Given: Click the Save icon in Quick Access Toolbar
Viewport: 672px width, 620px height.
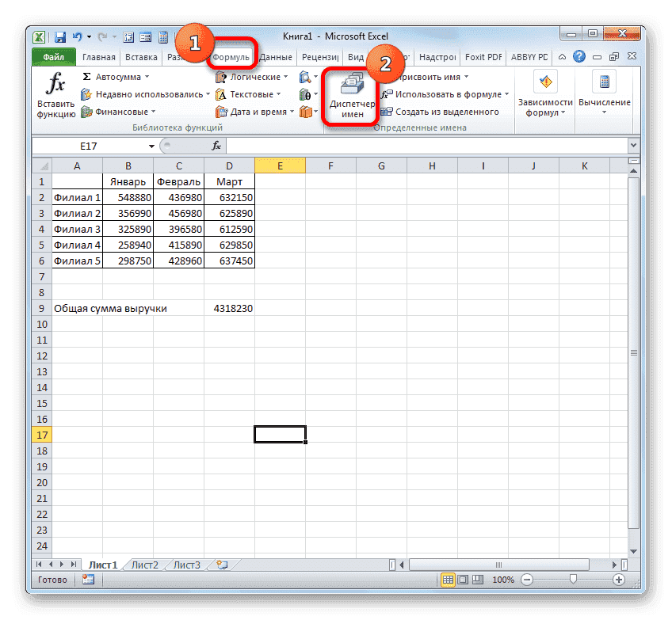Looking at the screenshot, I should [x=59, y=36].
